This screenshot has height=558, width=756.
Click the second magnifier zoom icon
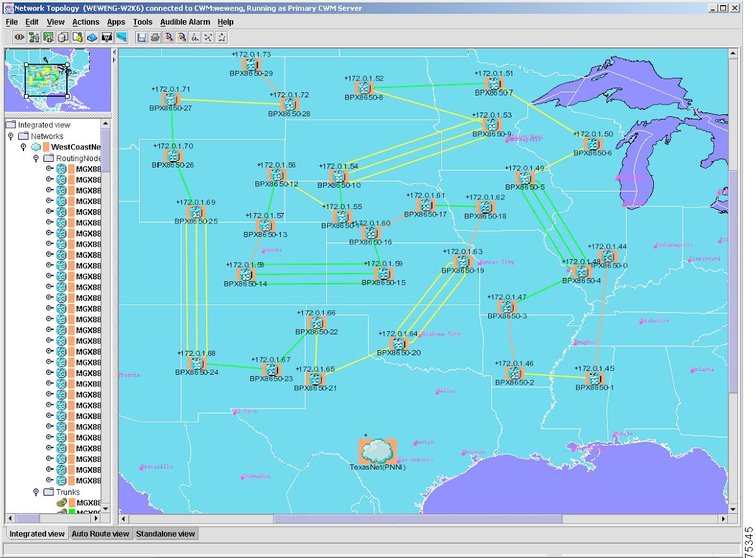point(182,37)
